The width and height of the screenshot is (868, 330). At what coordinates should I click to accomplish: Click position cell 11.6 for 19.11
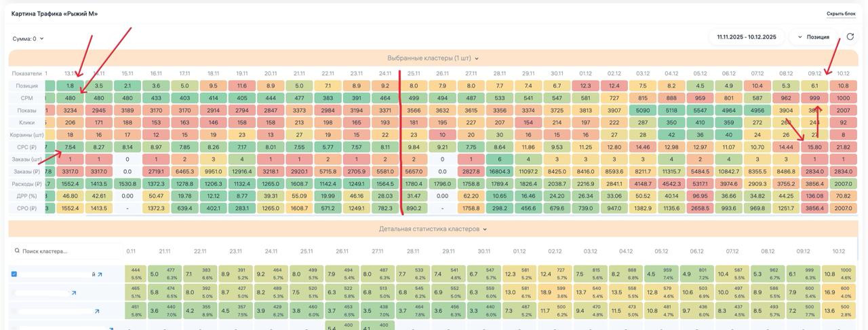point(242,86)
